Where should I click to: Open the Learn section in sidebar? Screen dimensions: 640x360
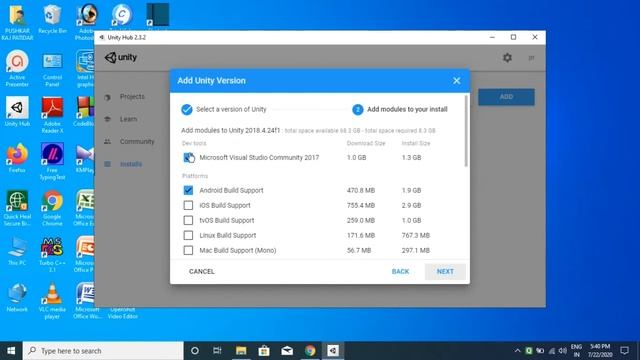pos(128,119)
